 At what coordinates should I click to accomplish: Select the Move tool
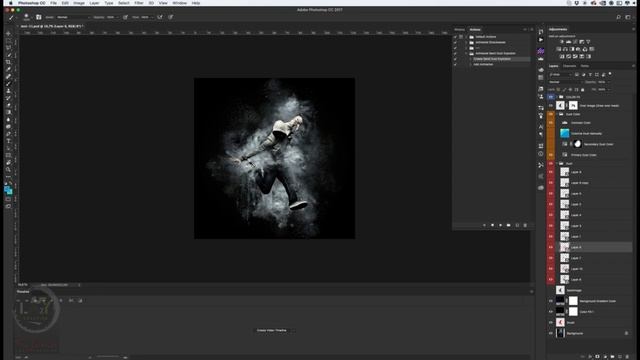8,33
